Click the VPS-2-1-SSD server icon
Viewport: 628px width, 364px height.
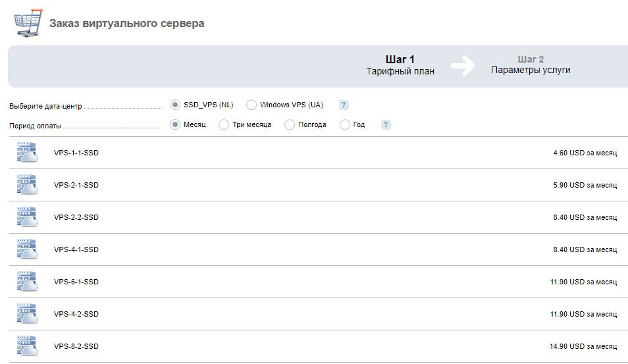pos(27,184)
